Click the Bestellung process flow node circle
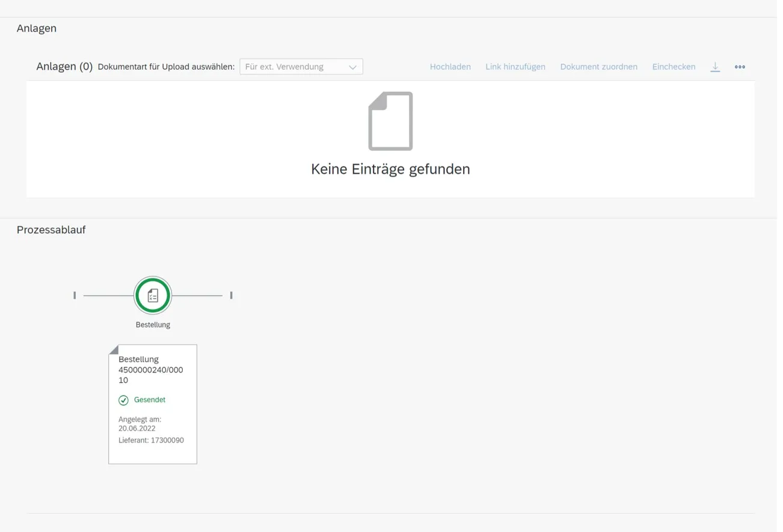Screen dimensions: 783x532 pyautogui.click(x=153, y=295)
